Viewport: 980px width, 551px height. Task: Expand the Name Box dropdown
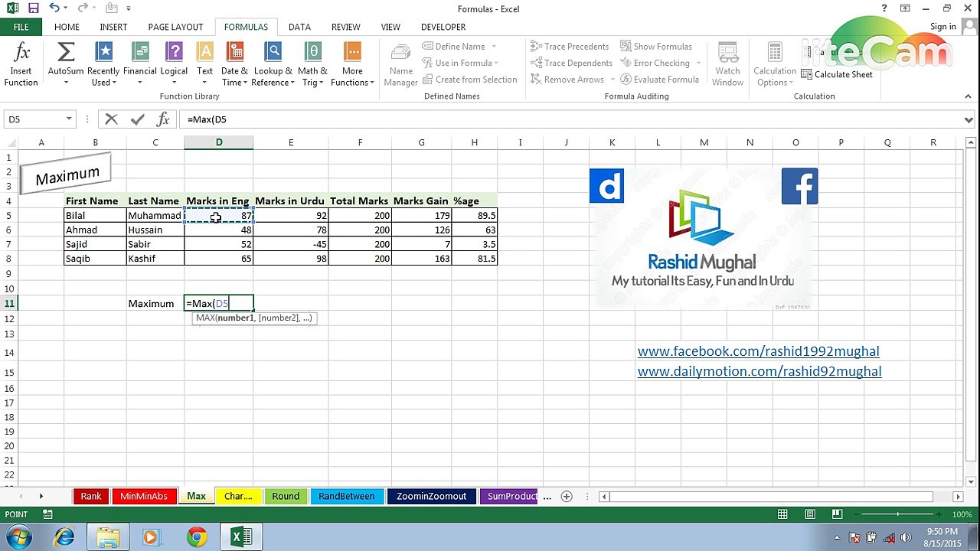[69, 119]
